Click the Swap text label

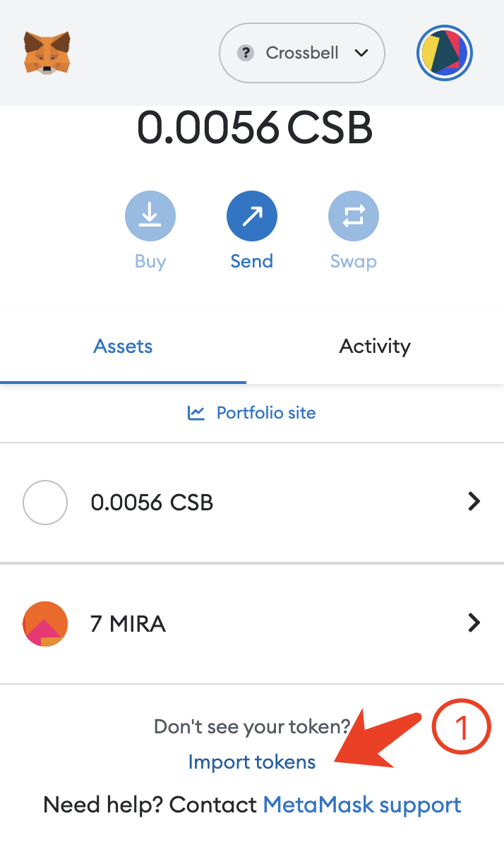(x=354, y=261)
